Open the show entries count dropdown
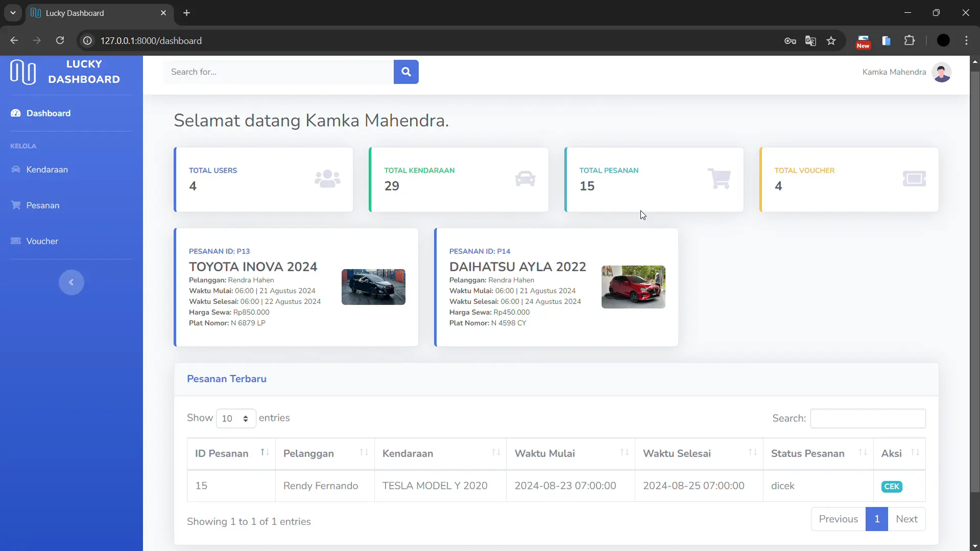This screenshot has height=551, width=980. [235, 419]
